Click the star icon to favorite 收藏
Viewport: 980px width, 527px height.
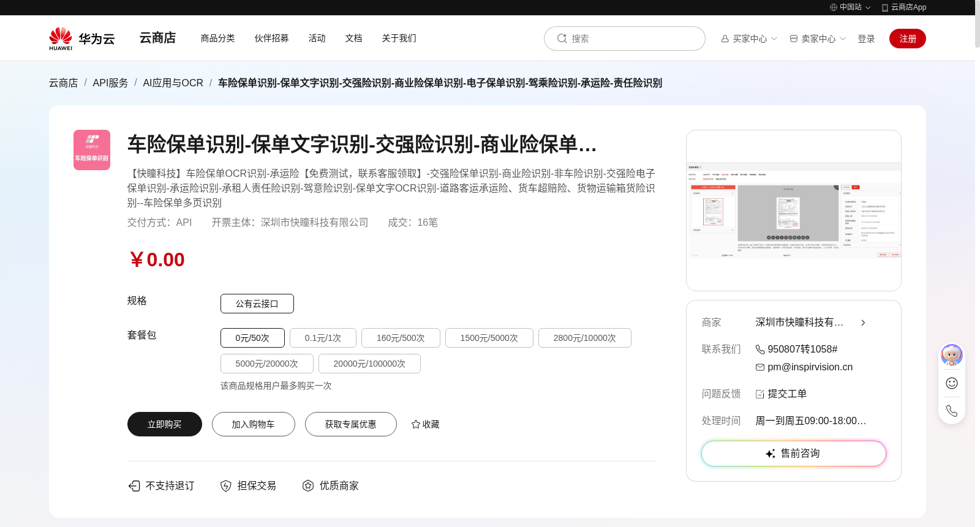[x=416, y=424]
